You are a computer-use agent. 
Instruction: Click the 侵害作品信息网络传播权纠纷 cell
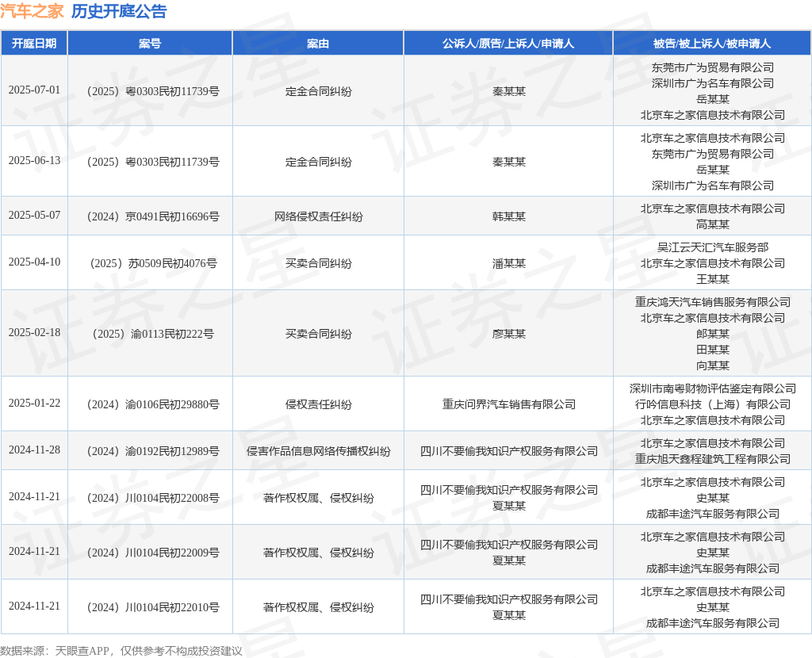(318, 451)
